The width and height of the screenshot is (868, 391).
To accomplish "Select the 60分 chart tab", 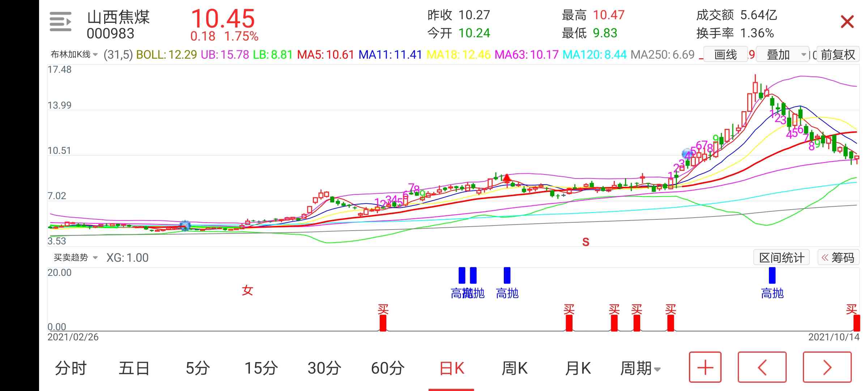I will pos(388,368).
